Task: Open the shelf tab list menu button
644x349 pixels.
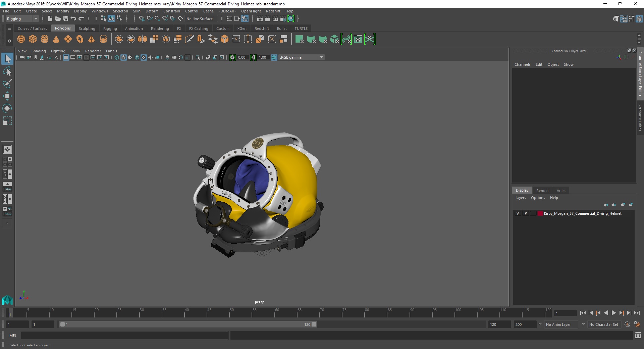Action: point(9,29)
